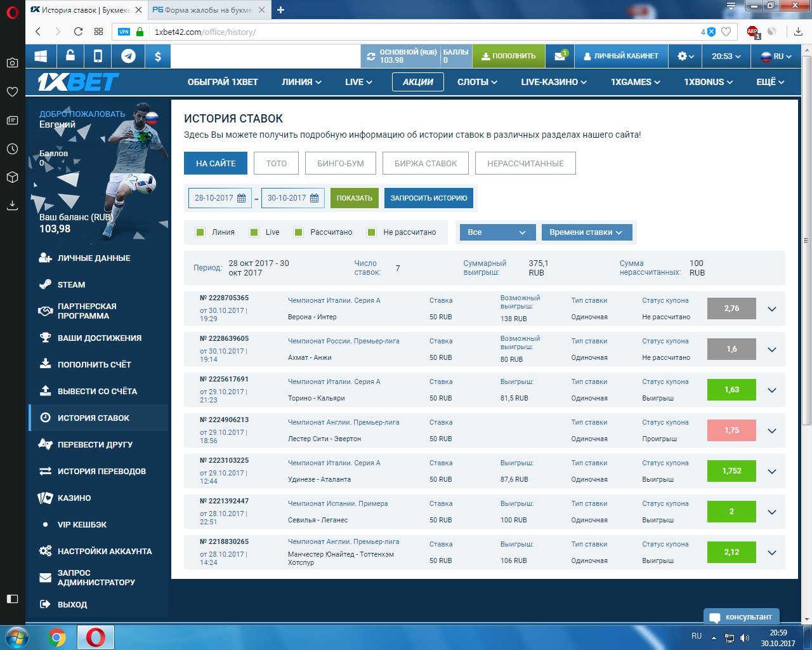Viewport: 812px width, 650px height.
Task: Click the ПОПОЛНИТЬ deposit button
Action: click(x=508, y=56)
